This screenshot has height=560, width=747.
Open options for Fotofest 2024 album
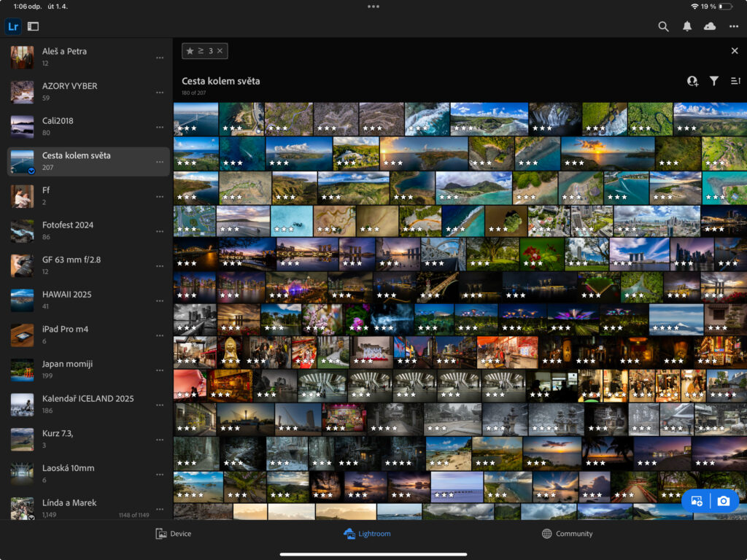tap(160, 231)
